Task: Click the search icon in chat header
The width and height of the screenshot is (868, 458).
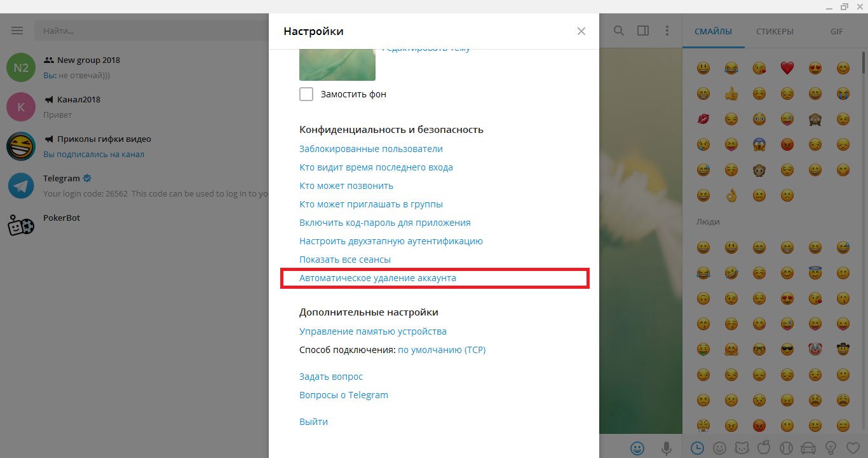Action: (x=618, y=31)
